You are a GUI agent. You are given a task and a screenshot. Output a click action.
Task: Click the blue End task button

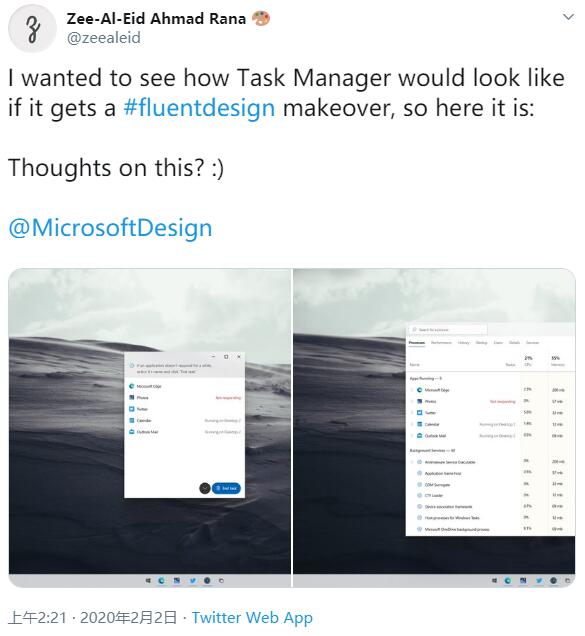coord(226,488)
